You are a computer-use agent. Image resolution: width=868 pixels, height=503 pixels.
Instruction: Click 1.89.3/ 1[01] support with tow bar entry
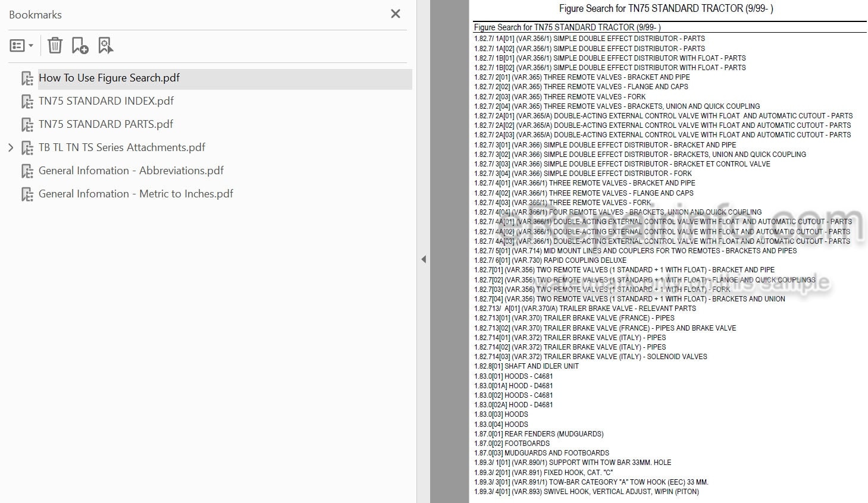click(x=573, y=463)
